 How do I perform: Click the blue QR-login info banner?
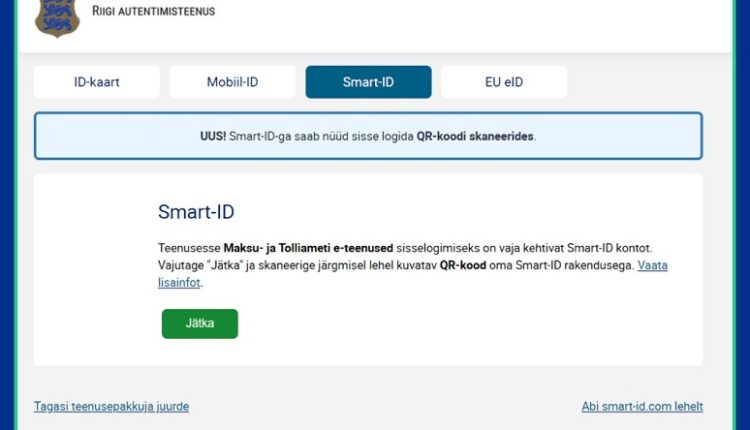[x=368, y=136]
